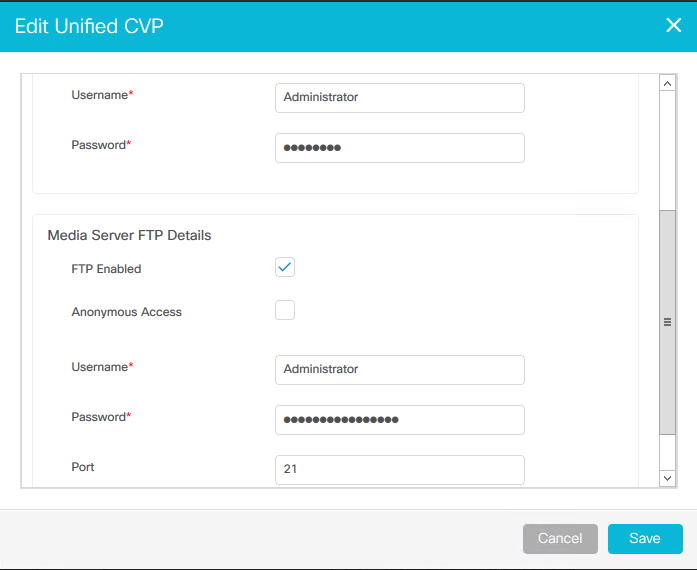The image size is (697, 570).
Task: Click the scrollbar down arrow
Action: pos(667,478)
